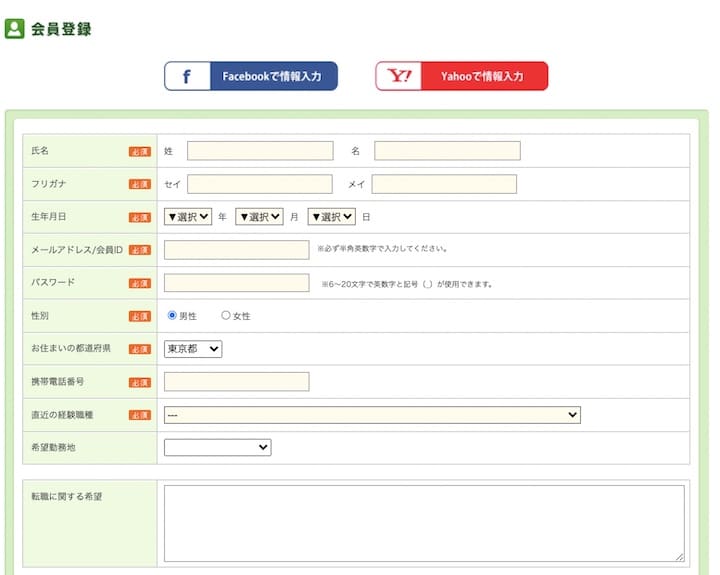Click the Yahooで情報入力 button
The image size is (720, 575).
[x=462, y=76]
